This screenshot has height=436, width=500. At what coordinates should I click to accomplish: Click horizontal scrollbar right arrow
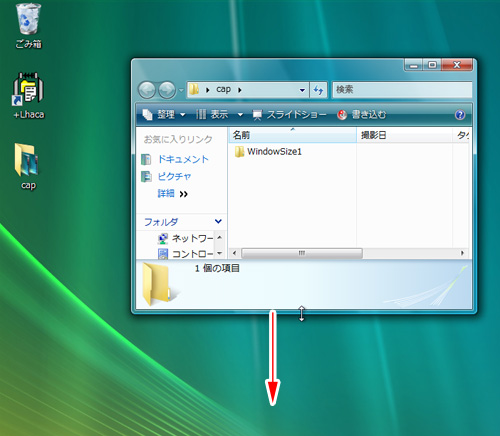tap(462, 253)
